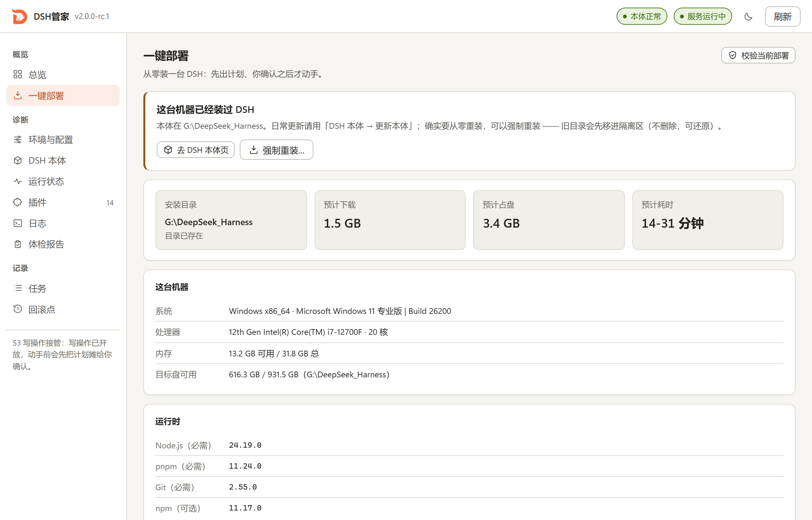Open 任务 in the sidebar

tap(63, 289)
